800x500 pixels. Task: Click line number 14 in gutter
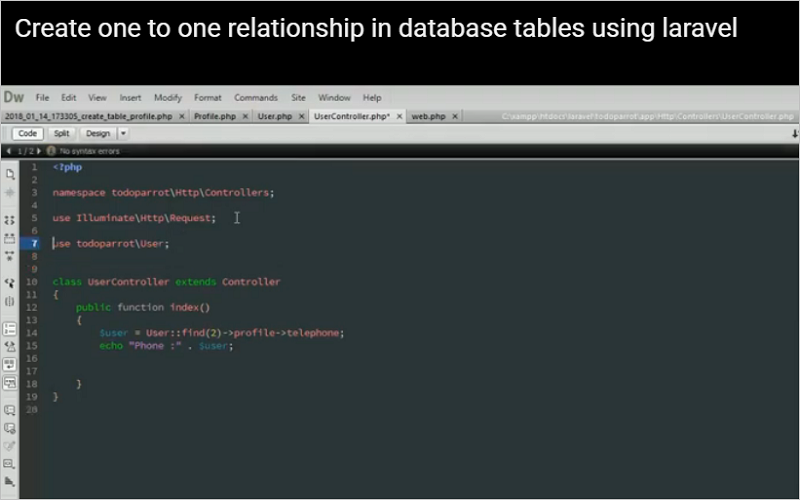click(32, 333)
